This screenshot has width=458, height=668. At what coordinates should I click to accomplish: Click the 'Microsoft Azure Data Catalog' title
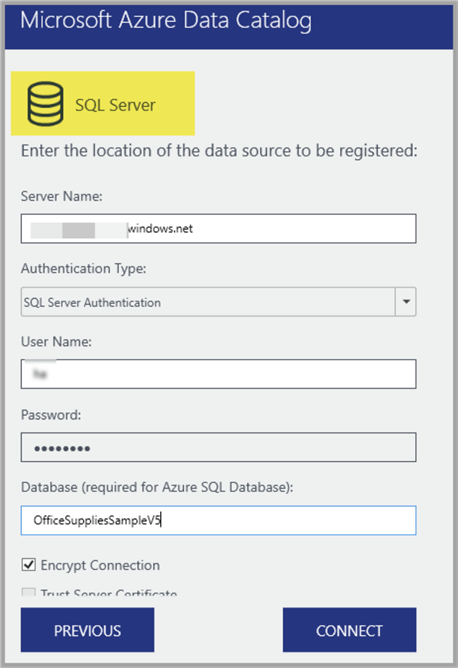pos(166,20)
